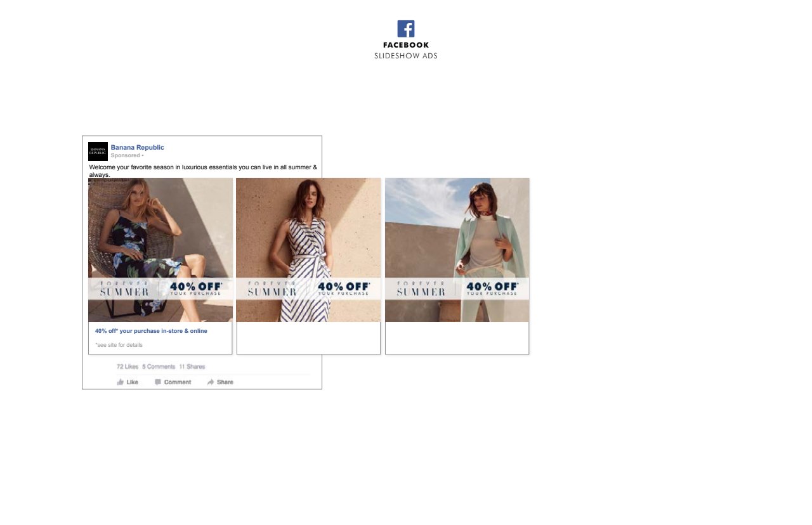Click the thumbs-up Like icon
This screenshot has width=812, height=525.
point(121,382)
